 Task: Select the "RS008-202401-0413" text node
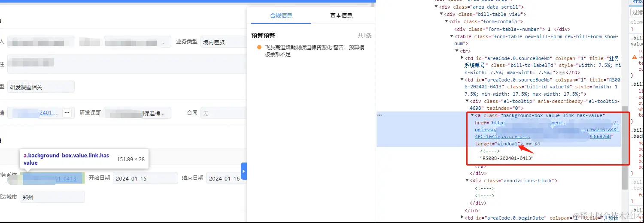(x=507, y=158)
